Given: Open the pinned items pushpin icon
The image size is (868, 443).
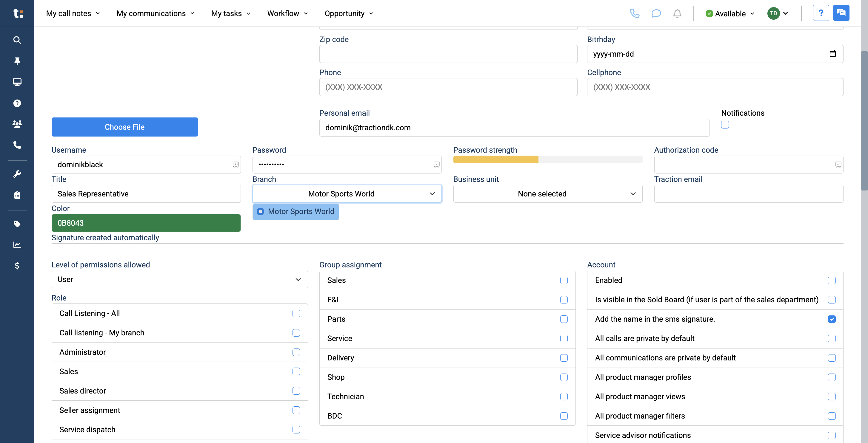Looking at the screenshot, I should (17, 61).
